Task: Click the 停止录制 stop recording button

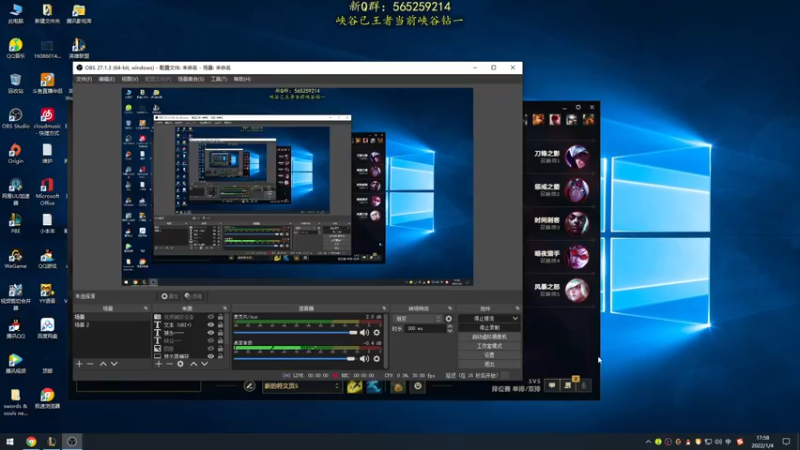Action: [489, 328]
